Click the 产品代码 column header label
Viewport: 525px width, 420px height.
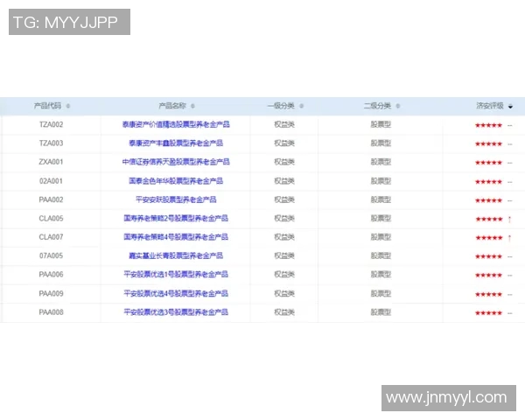(x=47, y=106)
